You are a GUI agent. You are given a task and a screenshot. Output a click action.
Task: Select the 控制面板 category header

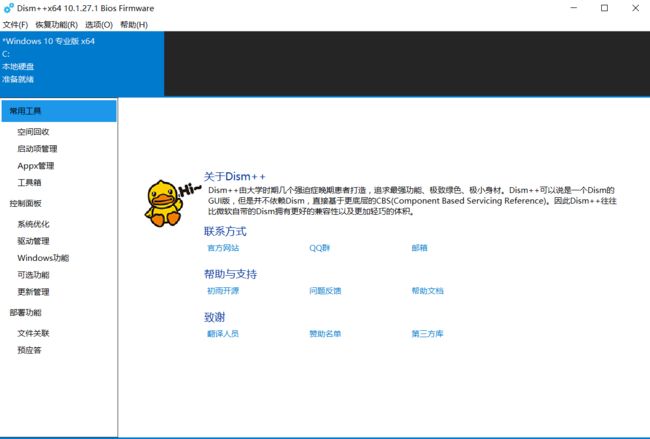[26, 203]
